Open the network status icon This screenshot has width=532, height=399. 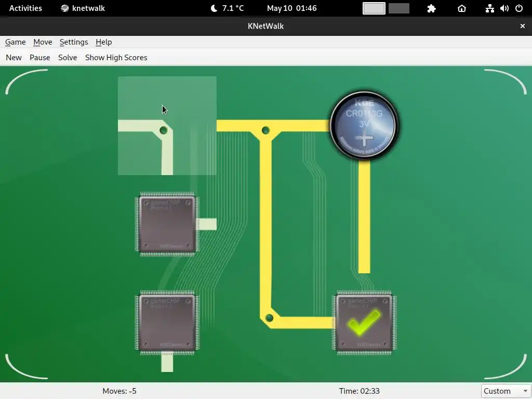(x=489, y=8)
